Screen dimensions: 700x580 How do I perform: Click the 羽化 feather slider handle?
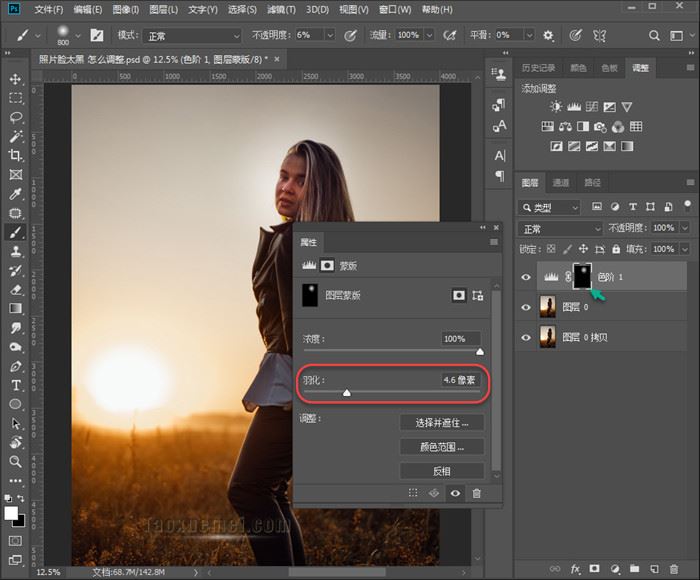(x=347, y=393)
